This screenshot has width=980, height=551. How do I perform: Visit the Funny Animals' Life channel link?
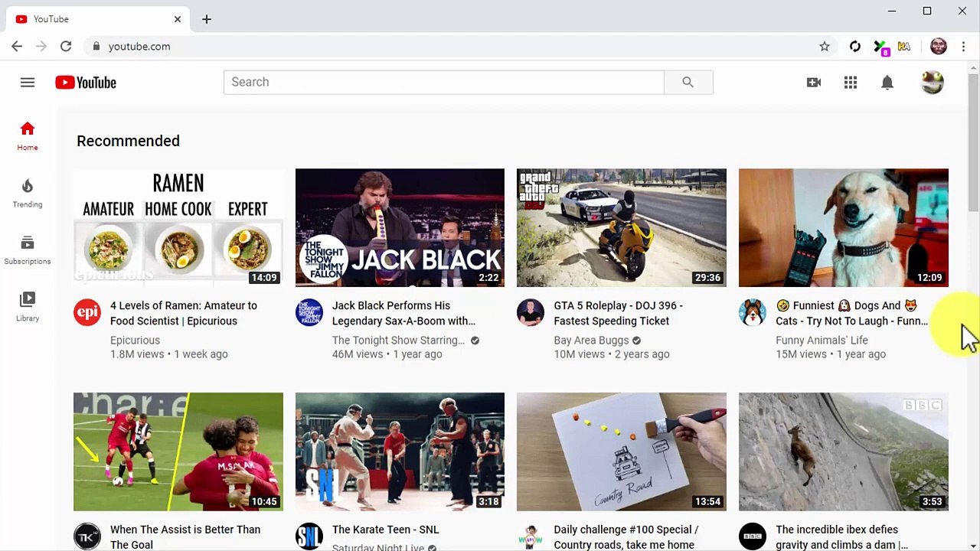(822, 341)
